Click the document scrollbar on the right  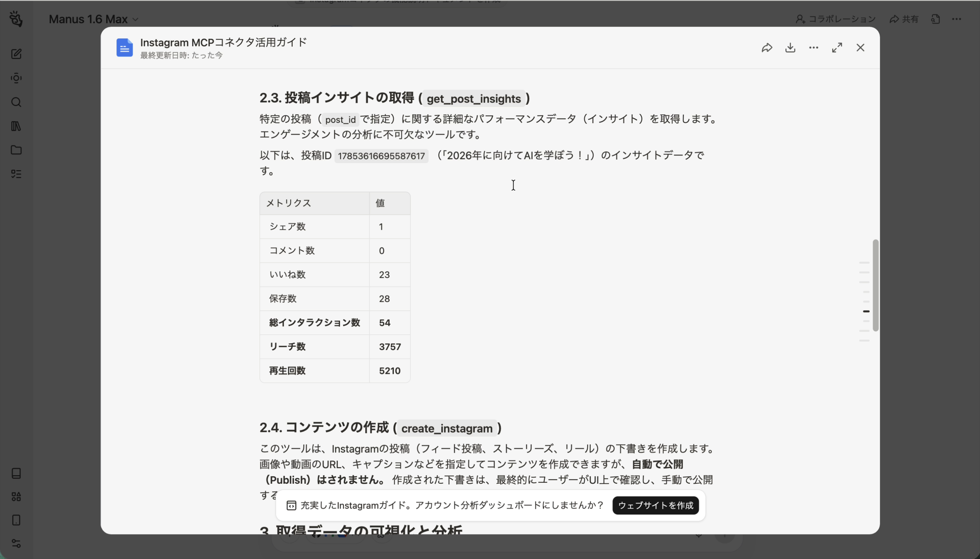[875, 284]
